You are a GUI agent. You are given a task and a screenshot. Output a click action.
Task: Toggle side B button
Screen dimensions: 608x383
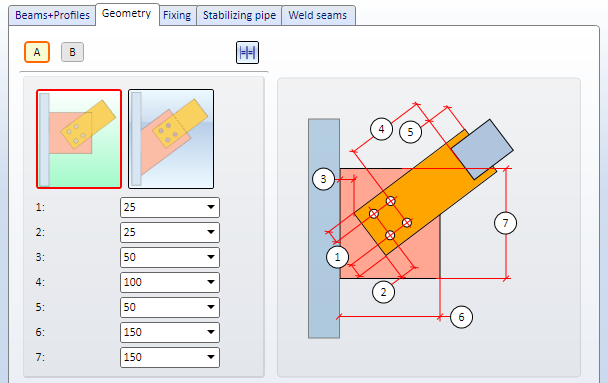point(73,52)
